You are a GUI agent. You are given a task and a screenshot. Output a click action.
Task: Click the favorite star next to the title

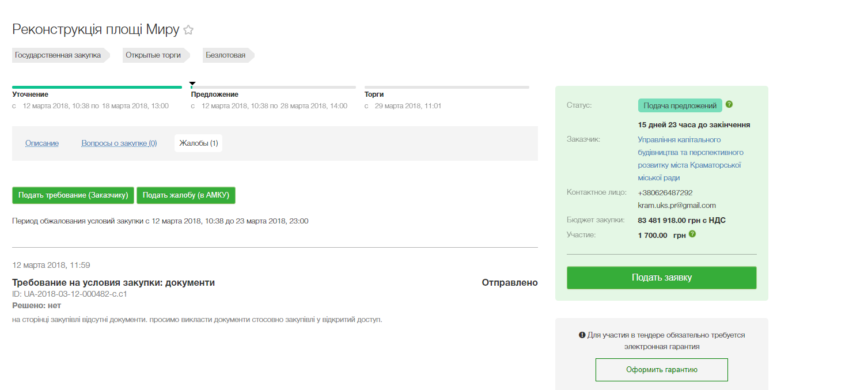click(x=188, y=31)
